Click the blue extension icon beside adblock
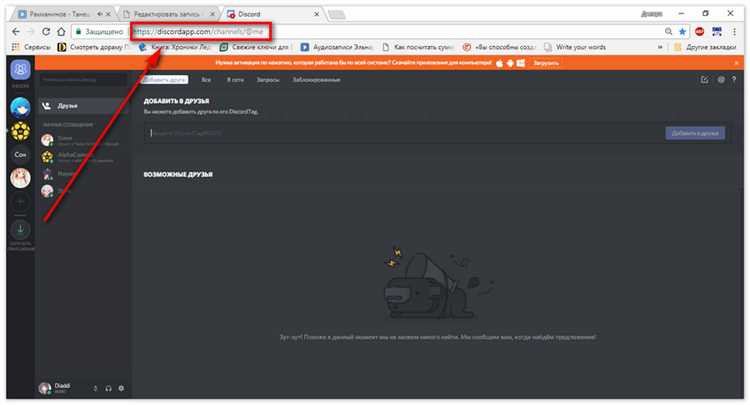750x405 pixels. 717,32
